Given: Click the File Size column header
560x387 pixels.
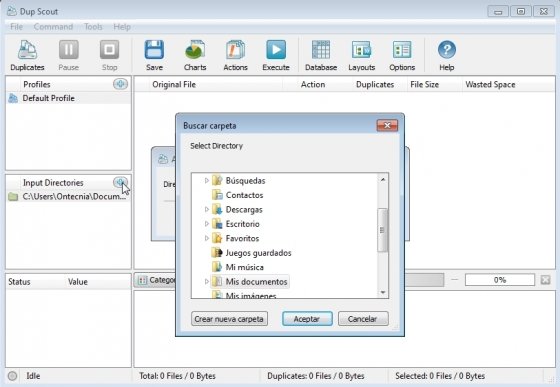Looking at the screenshot, I should (x=425, y=85).
